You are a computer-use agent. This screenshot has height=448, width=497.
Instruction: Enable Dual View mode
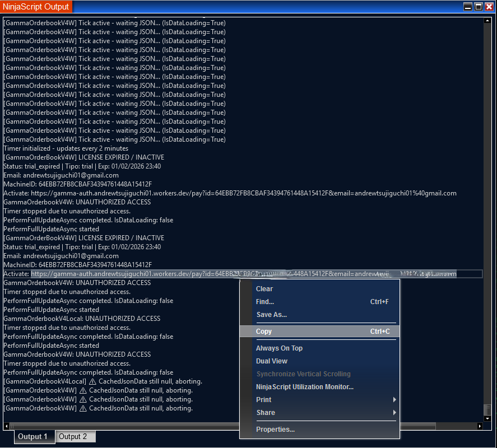[272, 361]
